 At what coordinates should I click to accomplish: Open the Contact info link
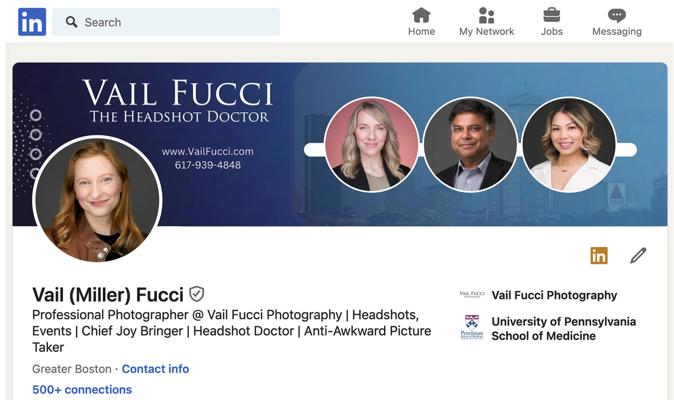coord(155,369)
